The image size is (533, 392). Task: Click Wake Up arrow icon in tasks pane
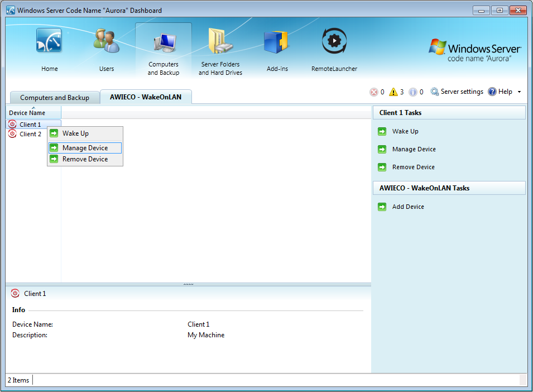(382, 131)
